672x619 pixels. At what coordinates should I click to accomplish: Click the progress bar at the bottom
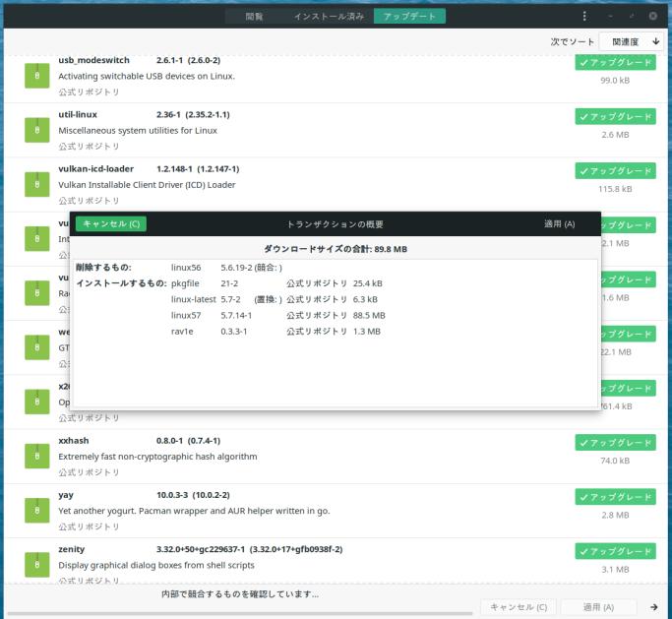pyautogui.click(x=239, y=613)
